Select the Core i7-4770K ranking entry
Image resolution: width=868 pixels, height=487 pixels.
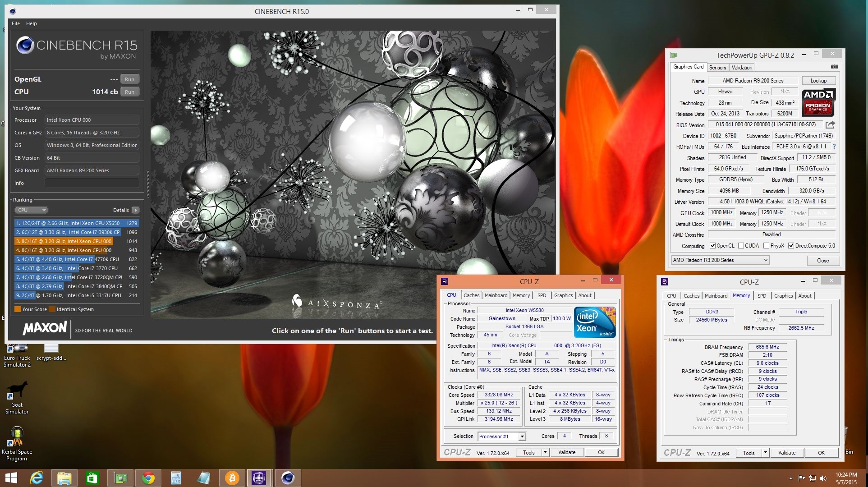pyautogui.click(x=76, y=259)
